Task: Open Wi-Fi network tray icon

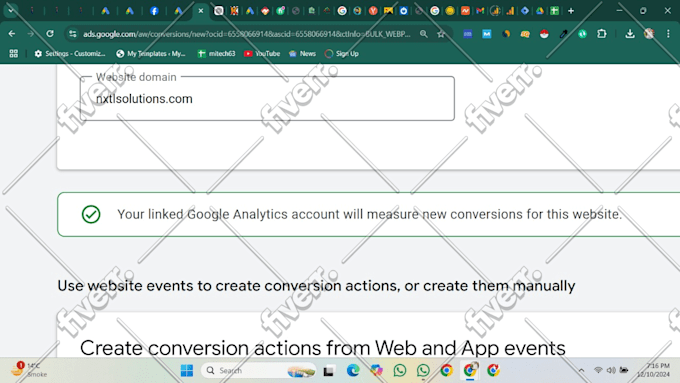Action: tap(598, 370)
